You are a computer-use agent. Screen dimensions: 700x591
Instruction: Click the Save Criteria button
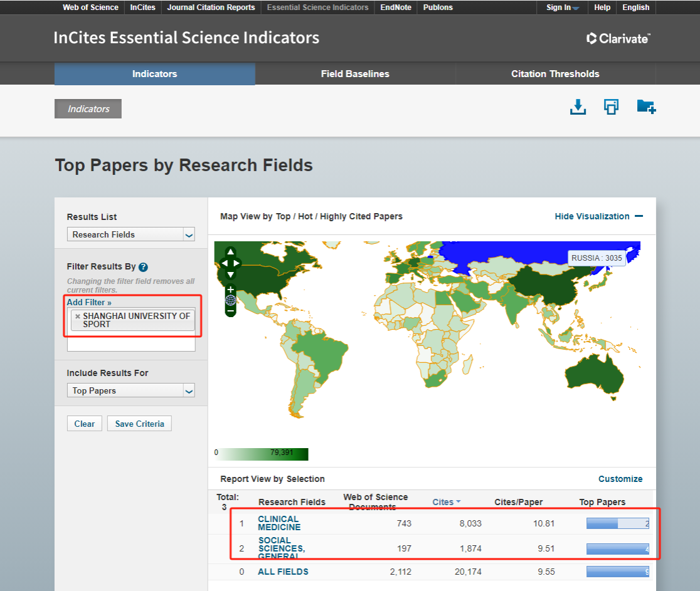(x=139, y=424)
